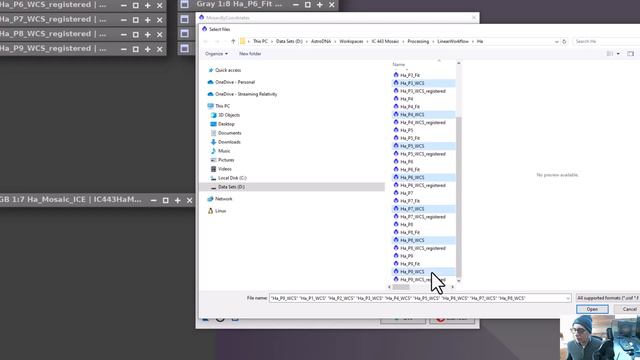Open the Desktop folder
The image size is (640, 360).
(x=226, y=124)
